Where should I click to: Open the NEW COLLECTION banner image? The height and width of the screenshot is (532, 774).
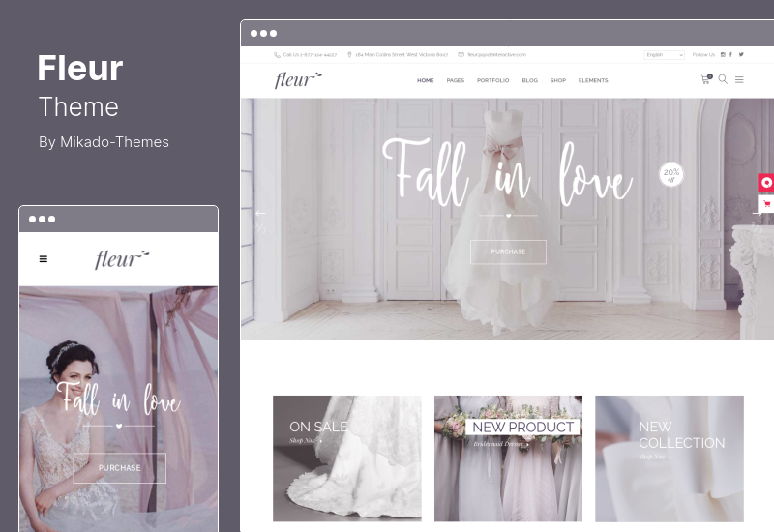click(669, 458)
